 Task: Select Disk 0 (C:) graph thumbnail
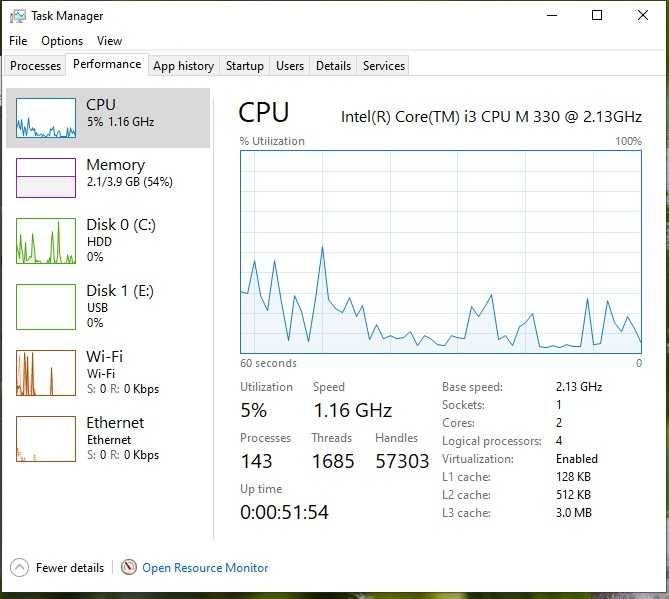[46, 241]
